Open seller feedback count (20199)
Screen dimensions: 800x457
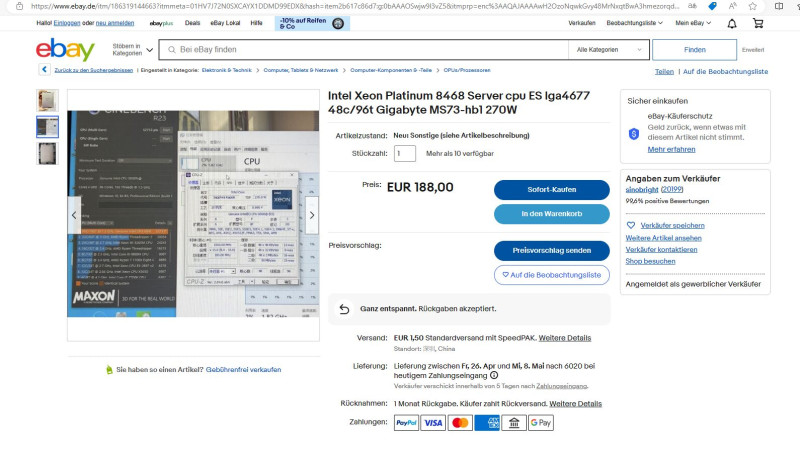672,190
